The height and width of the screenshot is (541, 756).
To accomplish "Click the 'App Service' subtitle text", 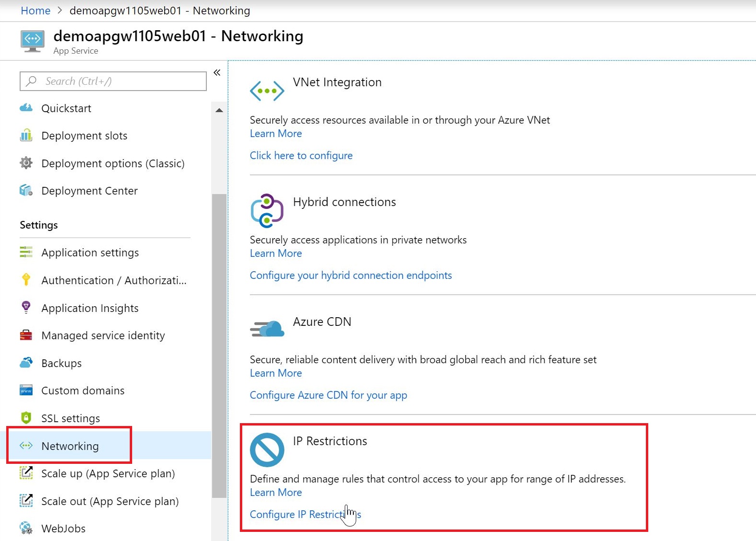I will [76, 51].
